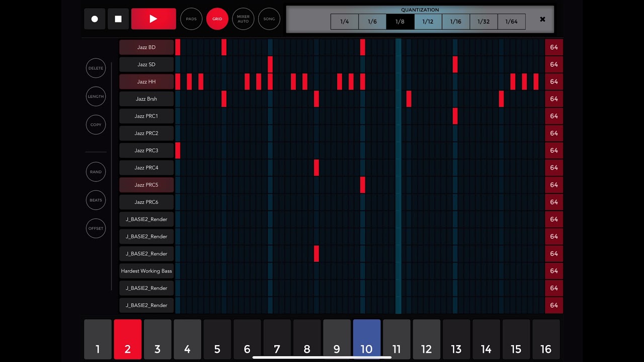The width and height of the screenshot is (644, 362).
Task: Toggle the red note on Jazz PRC4 row
Action: tap(316, 167)
